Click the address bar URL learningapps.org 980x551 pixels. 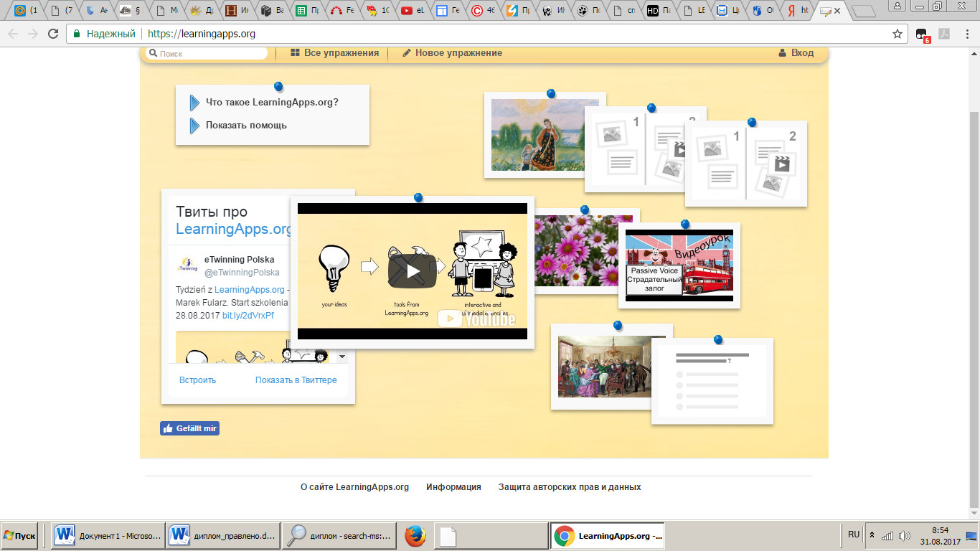click(202, 34)
